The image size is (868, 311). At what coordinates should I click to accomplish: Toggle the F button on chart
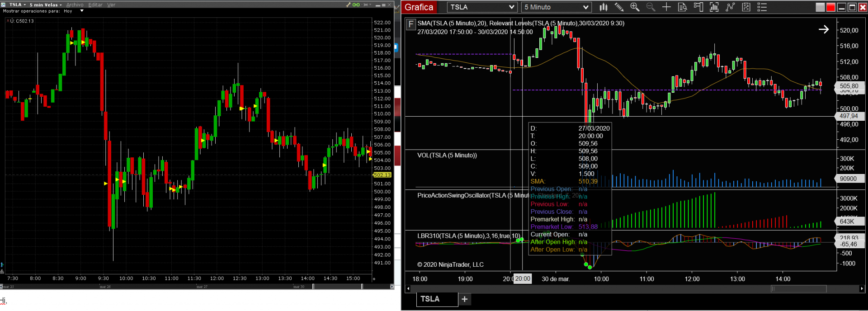[410, 24]
